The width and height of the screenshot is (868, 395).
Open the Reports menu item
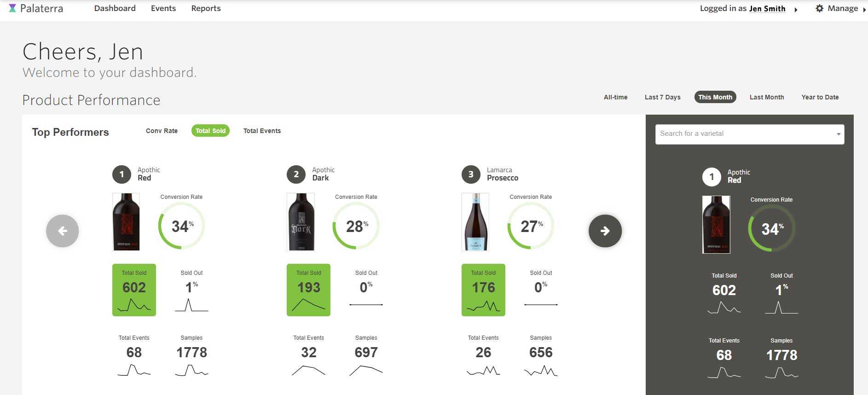click(206, 8)
